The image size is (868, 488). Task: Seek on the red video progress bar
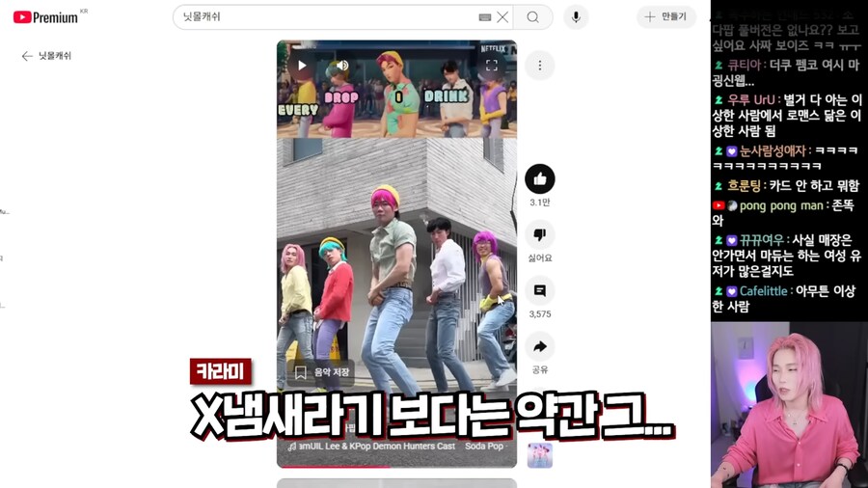[x=397, y=467]
